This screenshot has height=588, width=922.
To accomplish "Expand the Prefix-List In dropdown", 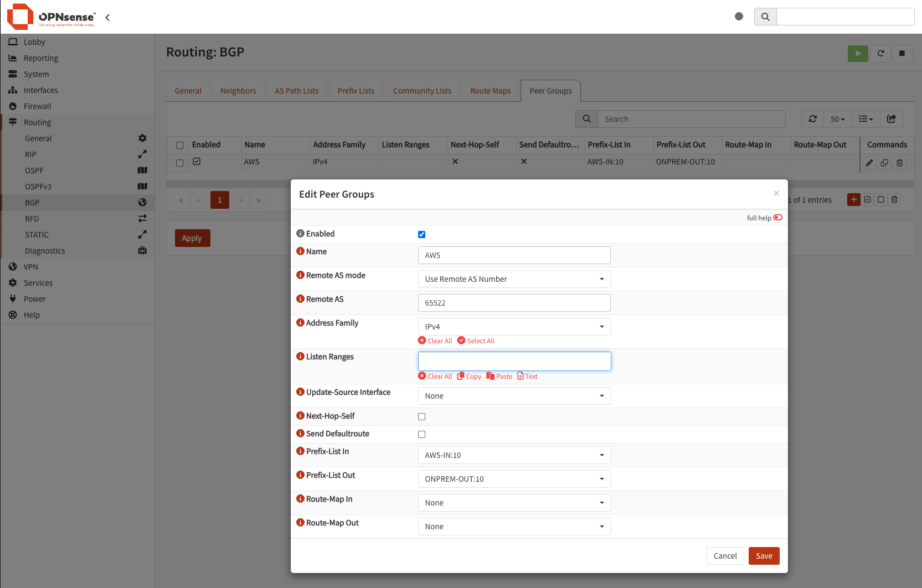I will [x=514, y=455].
